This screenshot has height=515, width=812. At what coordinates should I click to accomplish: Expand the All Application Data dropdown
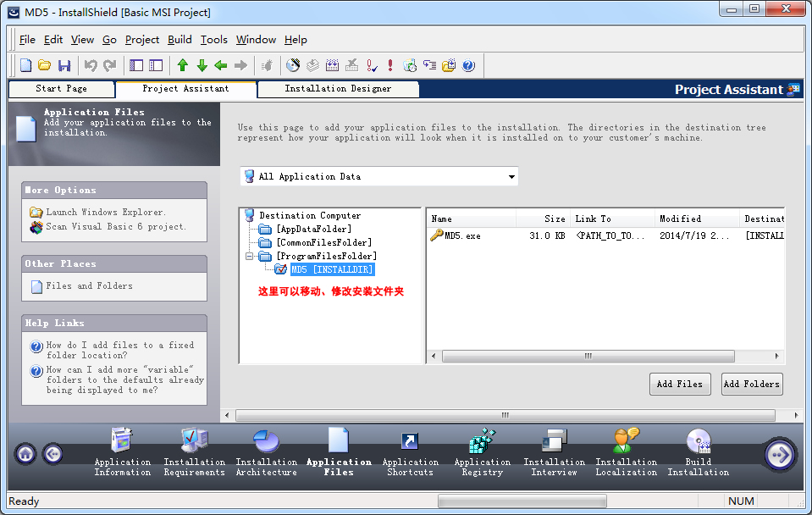pos(511,177)
